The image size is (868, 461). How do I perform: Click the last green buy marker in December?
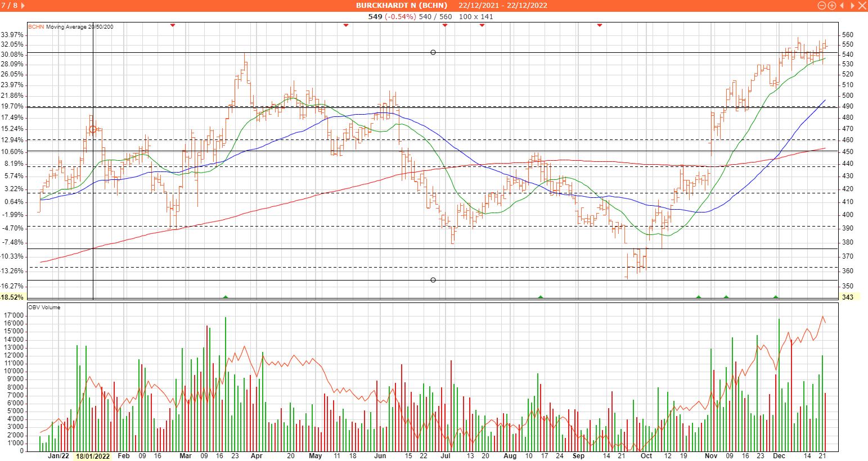(x=776, y=297)
